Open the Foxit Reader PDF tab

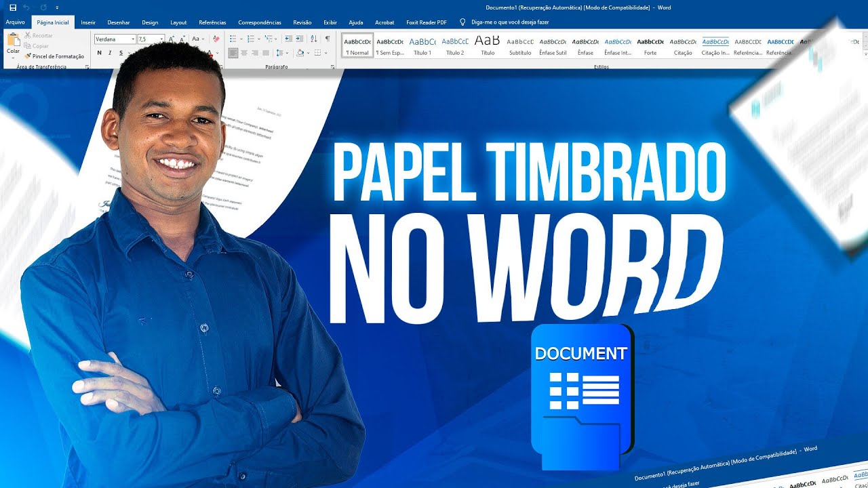(427, 22)
